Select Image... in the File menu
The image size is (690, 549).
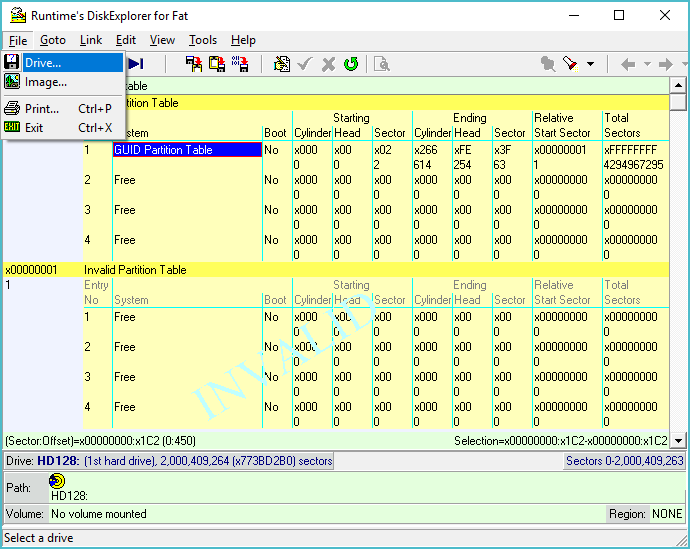[46, 82]
